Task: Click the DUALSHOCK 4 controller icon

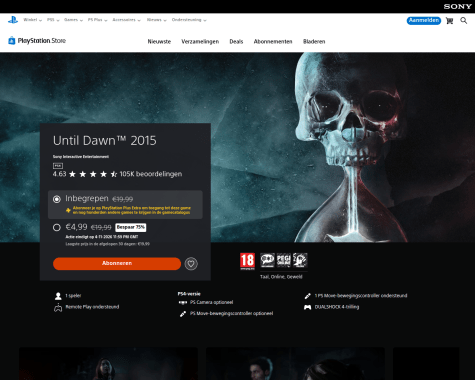Action: click(307, 307)
